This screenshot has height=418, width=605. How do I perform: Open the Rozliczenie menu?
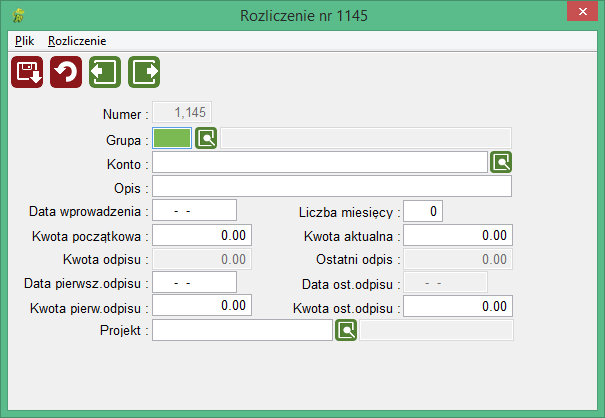pyautogui.click(x=77, y=41)
